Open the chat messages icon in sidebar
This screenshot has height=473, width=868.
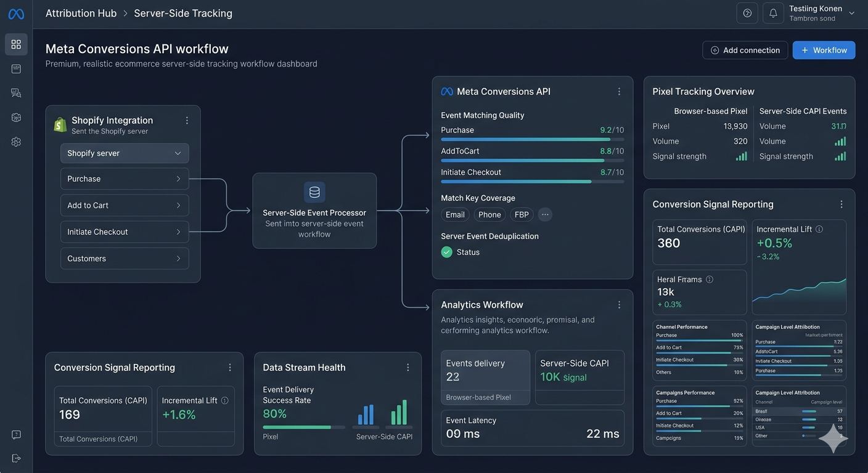point(16,93)
